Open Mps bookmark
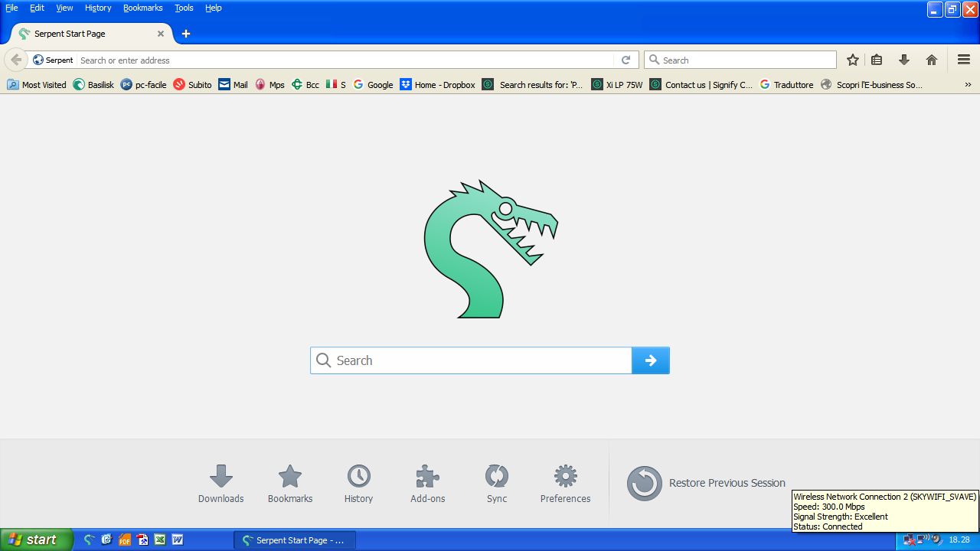 tap(269, 85)
